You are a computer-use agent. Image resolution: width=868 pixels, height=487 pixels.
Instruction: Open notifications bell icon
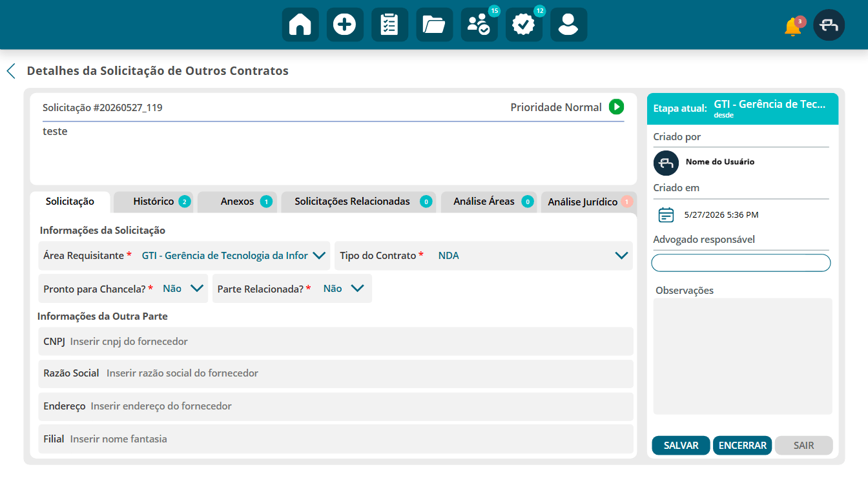[x=793, y=26]
